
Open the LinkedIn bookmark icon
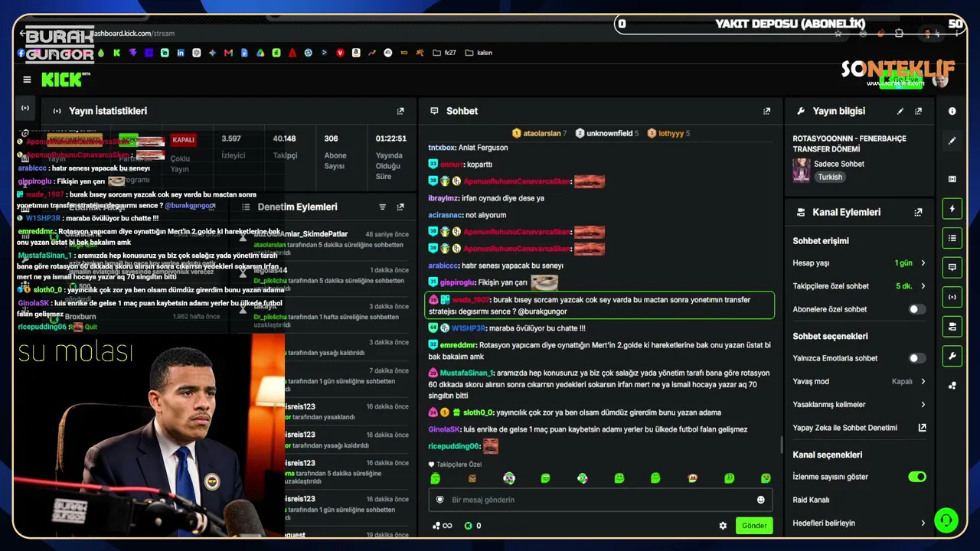181,53
